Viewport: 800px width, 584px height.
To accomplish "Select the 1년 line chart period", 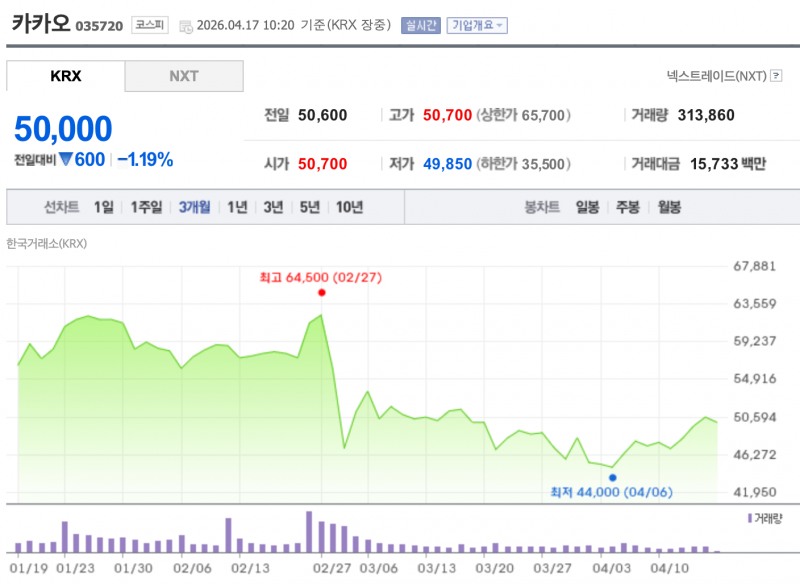I will pyautogui.click(x=237, y=208).
